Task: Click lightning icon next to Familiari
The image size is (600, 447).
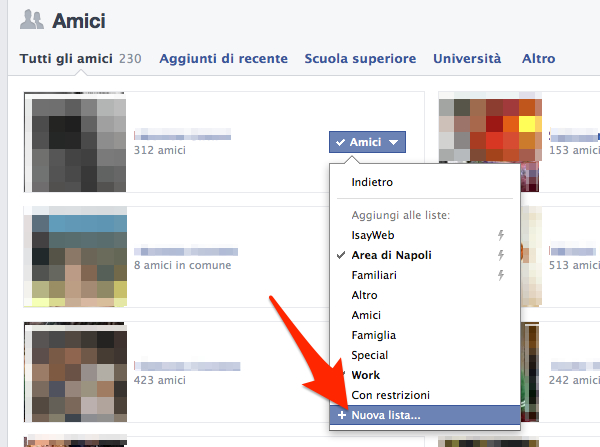Action: coord(501,275)
